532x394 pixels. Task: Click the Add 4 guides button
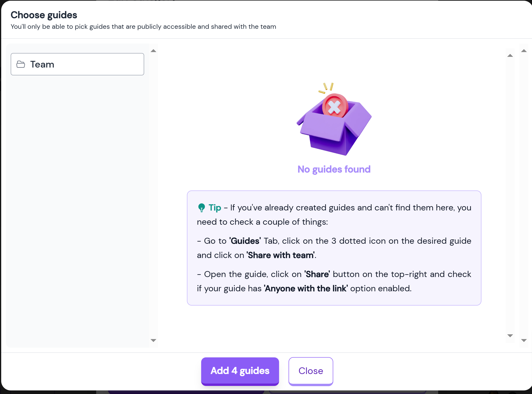tap(240, 371)
